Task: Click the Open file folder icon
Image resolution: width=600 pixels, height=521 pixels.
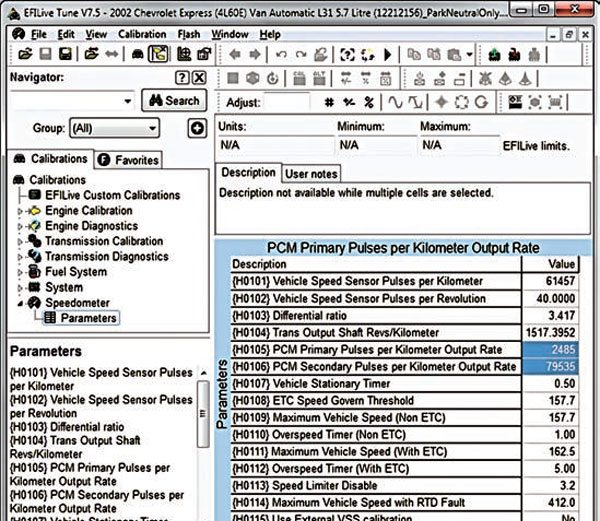Action: point(25,54)
